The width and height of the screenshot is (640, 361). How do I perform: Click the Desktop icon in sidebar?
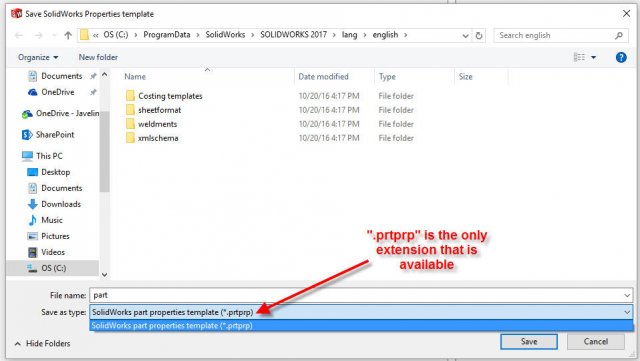coord(33,172)
